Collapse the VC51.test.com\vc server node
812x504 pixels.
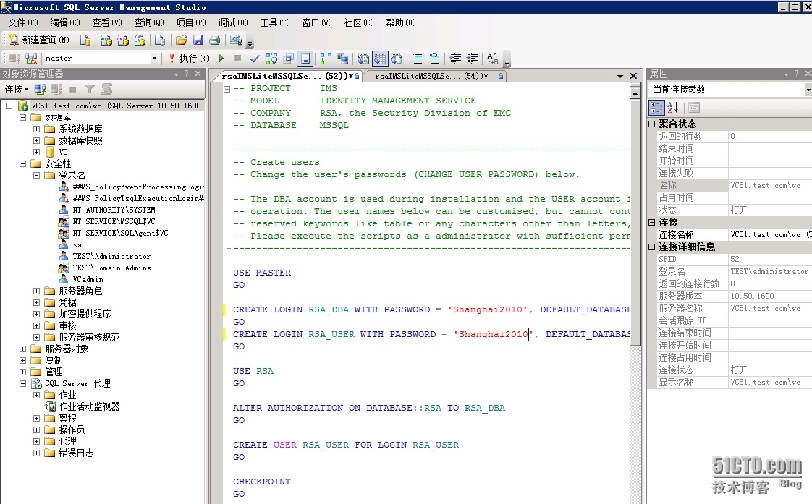pos(9,106)
